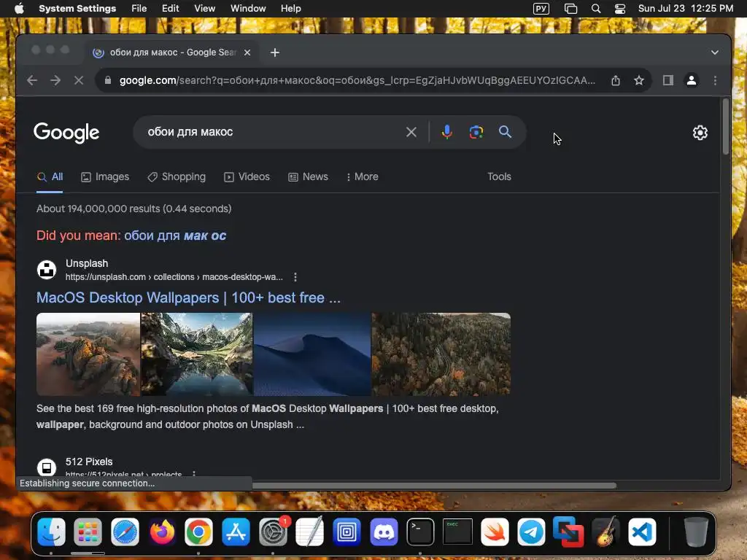747x560 pixels.
Task: Open Telegram from the Dock
Action: coord(531,532)
